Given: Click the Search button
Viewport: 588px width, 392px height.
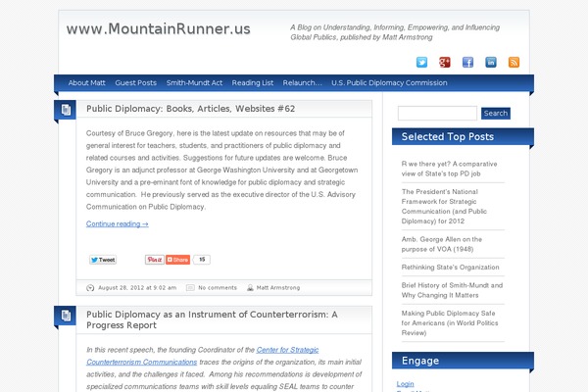Looking at the screenshot, I should point(495,114).
